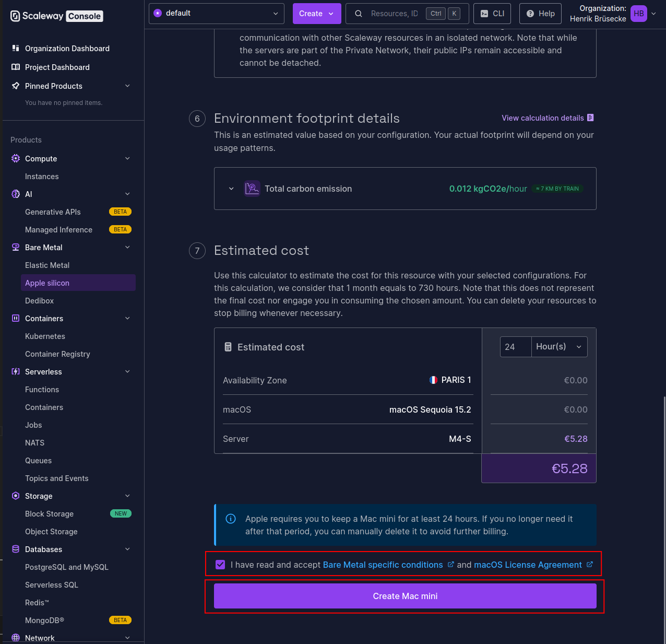The height and width of the screenshot is (644, 666).
Task: Click the Network globe icon
Action: point(16,638)
